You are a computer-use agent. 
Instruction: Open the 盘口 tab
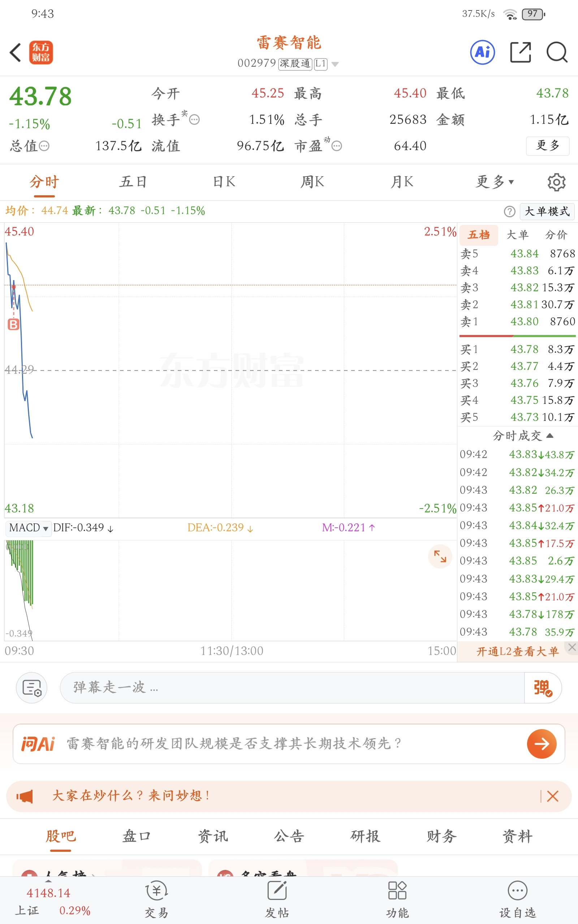[137, 836]
